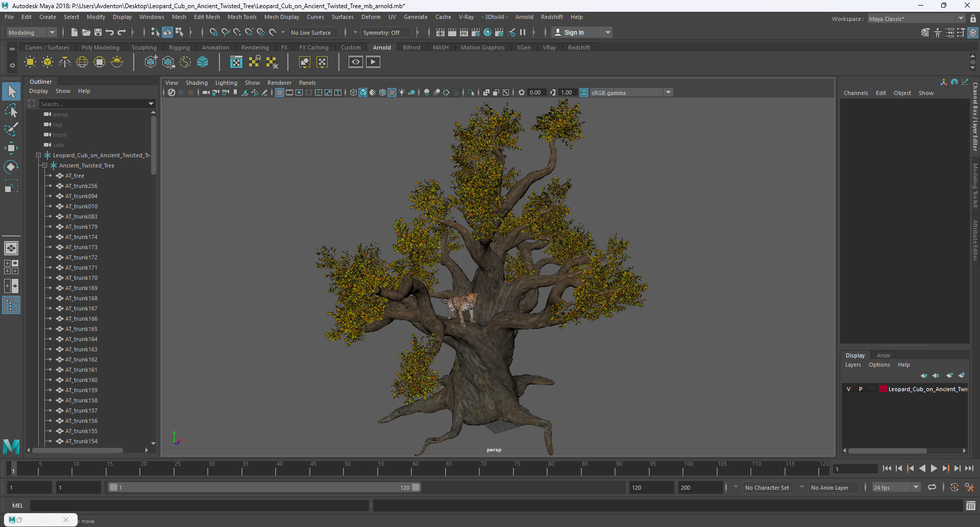The image size is (980, 527).
Task: Create Arnold physical sky from shelf
Action: point(117,62)
